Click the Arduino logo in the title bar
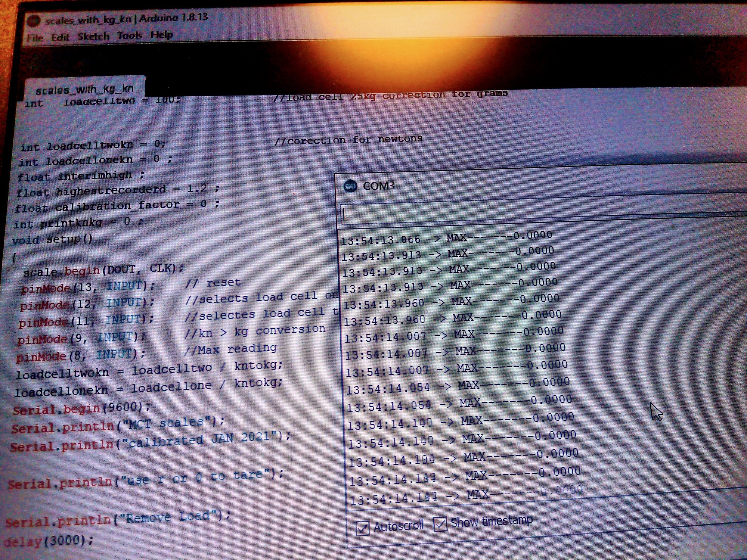747x560 pixels. tap(34, 21)
